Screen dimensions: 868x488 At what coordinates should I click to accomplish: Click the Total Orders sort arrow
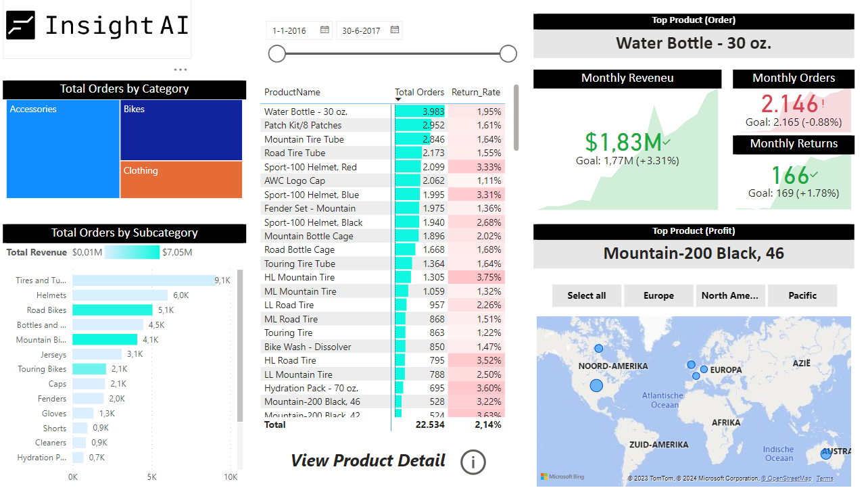[398, 100]
